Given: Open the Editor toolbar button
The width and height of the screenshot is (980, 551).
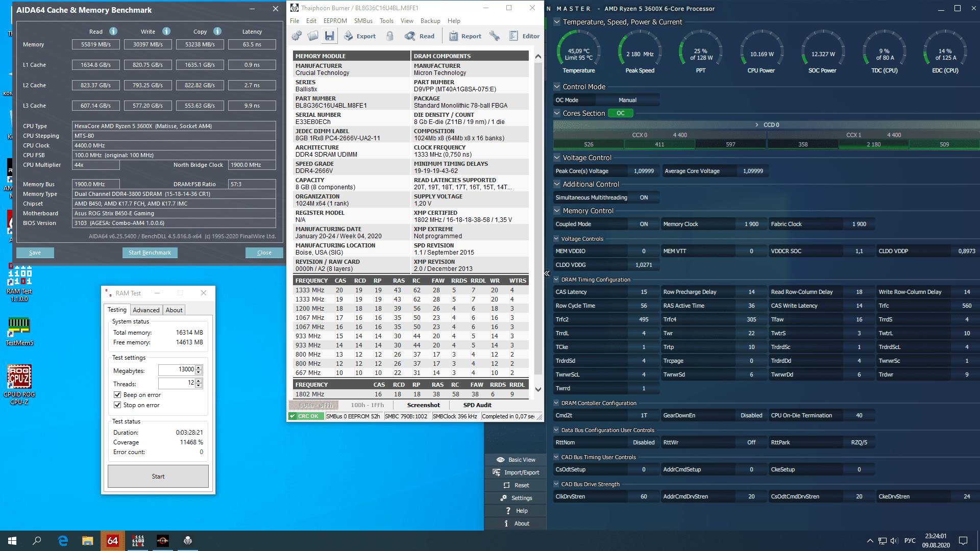Looking at the screenshot, I should [x=524, y=36].
